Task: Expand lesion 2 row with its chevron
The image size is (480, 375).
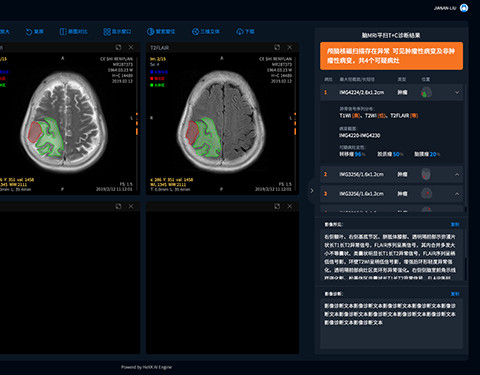Action: (457, 174)
